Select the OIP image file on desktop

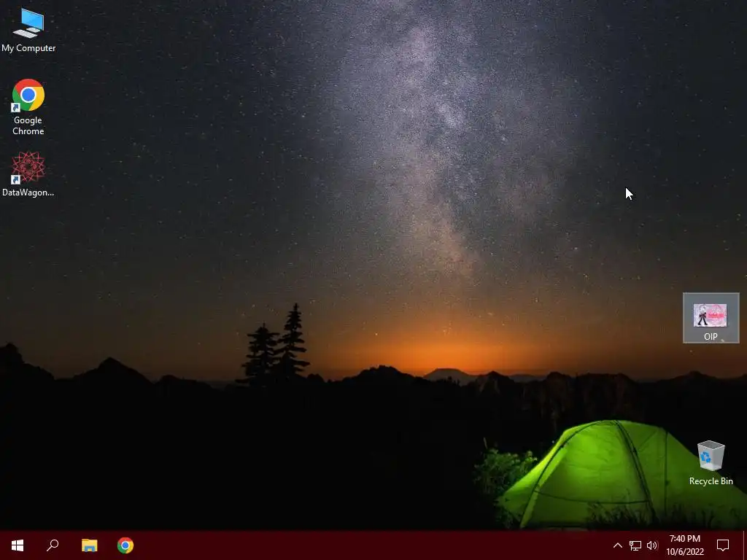point(711,318)
